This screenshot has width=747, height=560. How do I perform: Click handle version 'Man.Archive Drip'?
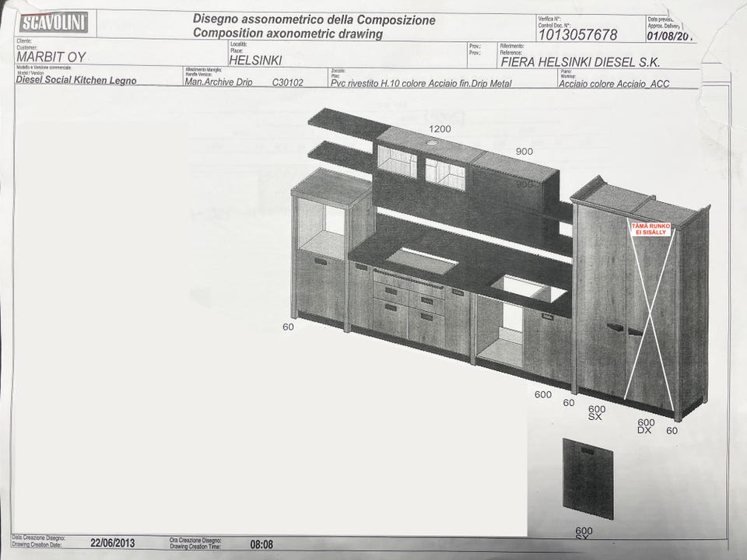coord(218,82)
